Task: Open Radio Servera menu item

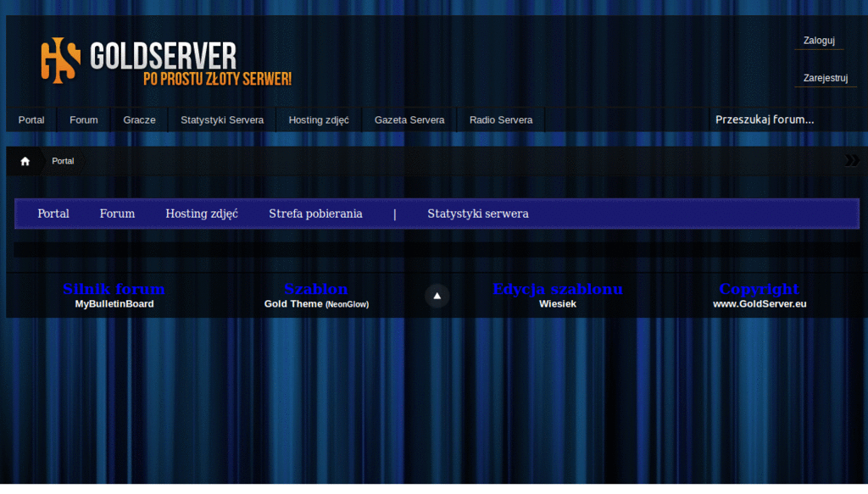Action: pos(501,120)
